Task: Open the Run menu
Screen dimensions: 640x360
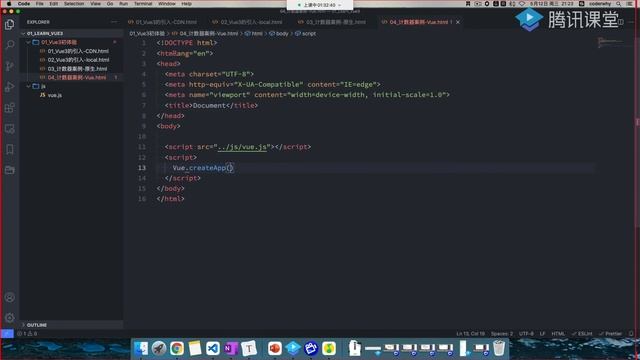Action: 123,4
